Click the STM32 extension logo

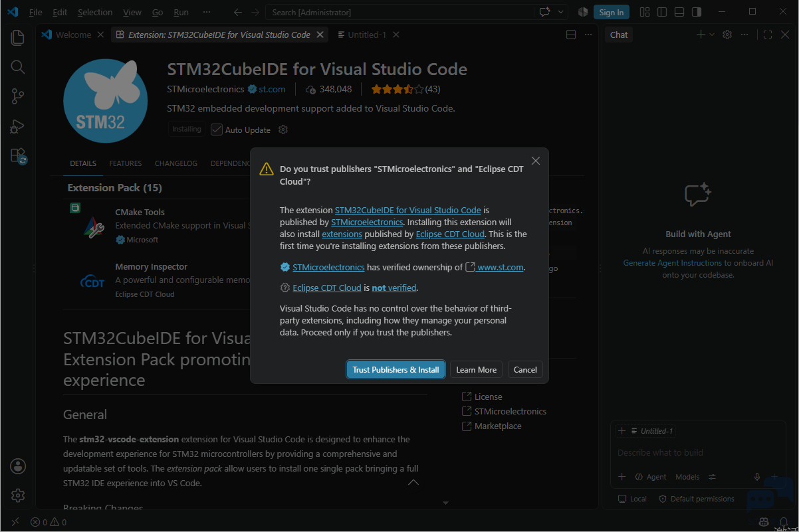click(x=105, y=101)
